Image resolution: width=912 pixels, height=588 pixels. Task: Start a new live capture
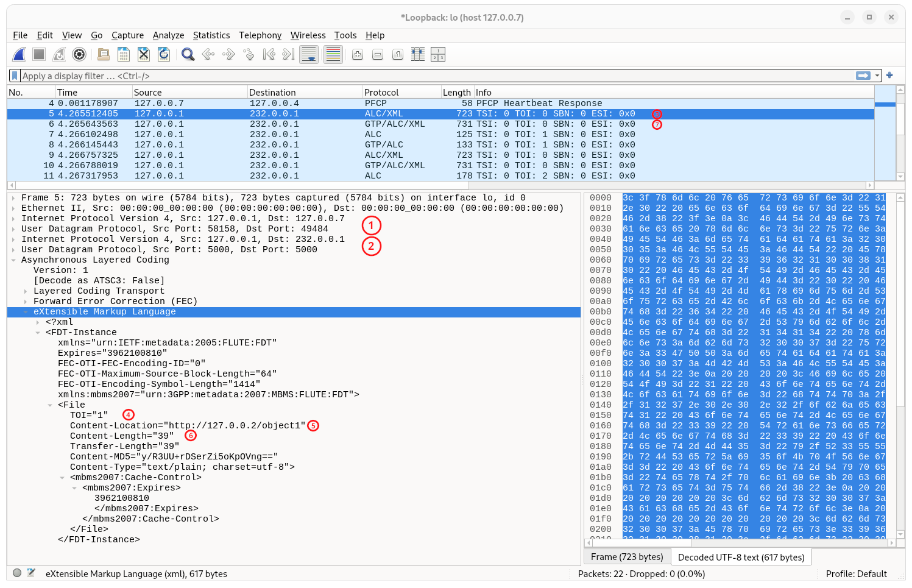tap(19, 54)
